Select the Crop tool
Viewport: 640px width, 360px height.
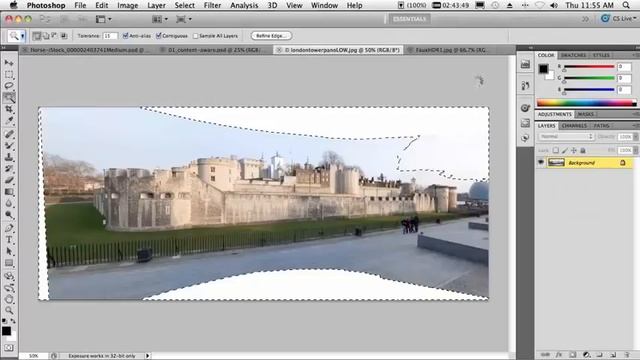click(9, 109)
